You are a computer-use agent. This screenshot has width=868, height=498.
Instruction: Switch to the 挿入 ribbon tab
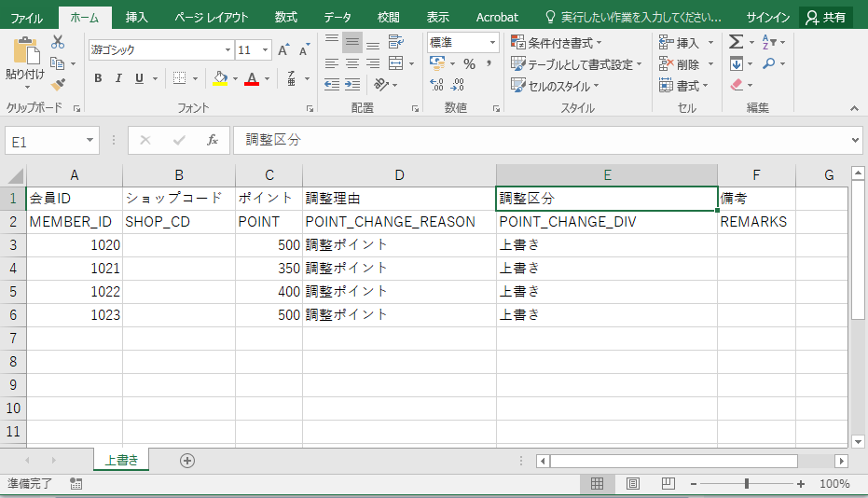pos(137,17)
